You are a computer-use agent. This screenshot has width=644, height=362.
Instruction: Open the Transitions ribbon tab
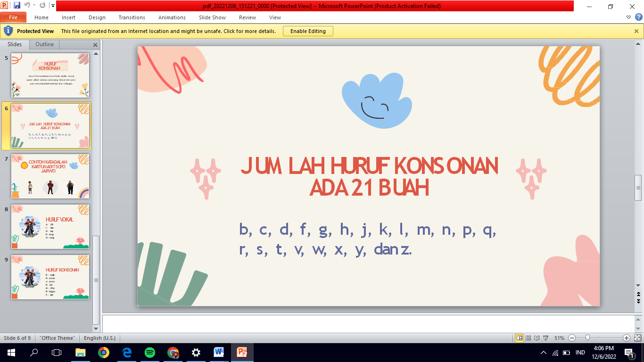pyautogui.click(x=132, y=17)
